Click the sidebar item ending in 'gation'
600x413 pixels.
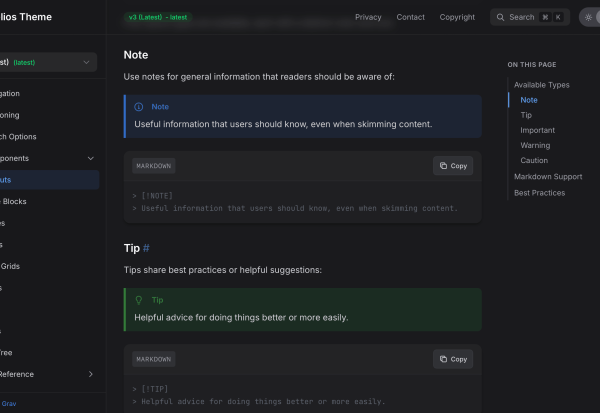(x=10, y=93)
